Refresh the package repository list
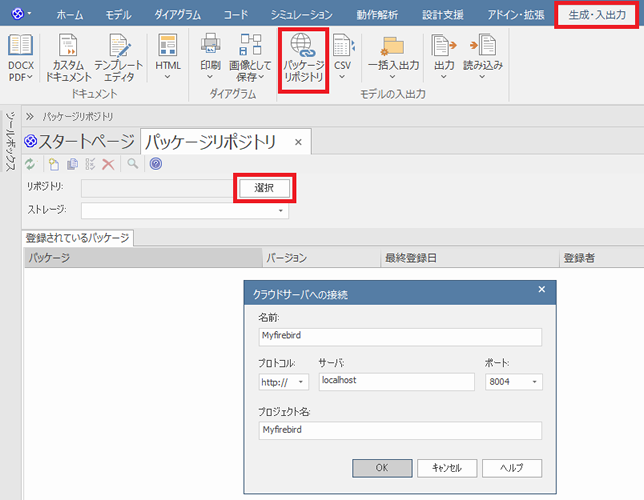Image resolution: width=644 pixels, height=500 pixels. coord(30,164)
